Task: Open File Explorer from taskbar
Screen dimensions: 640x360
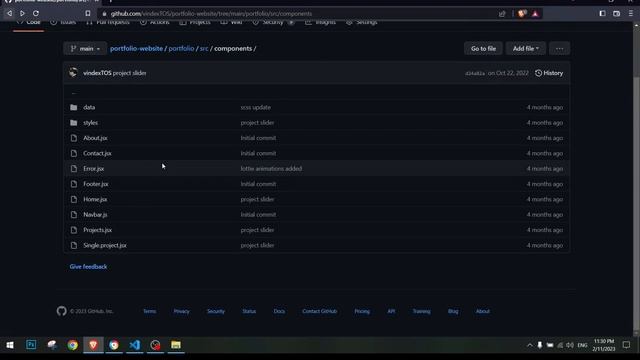Action: click(x=176, y=345)
